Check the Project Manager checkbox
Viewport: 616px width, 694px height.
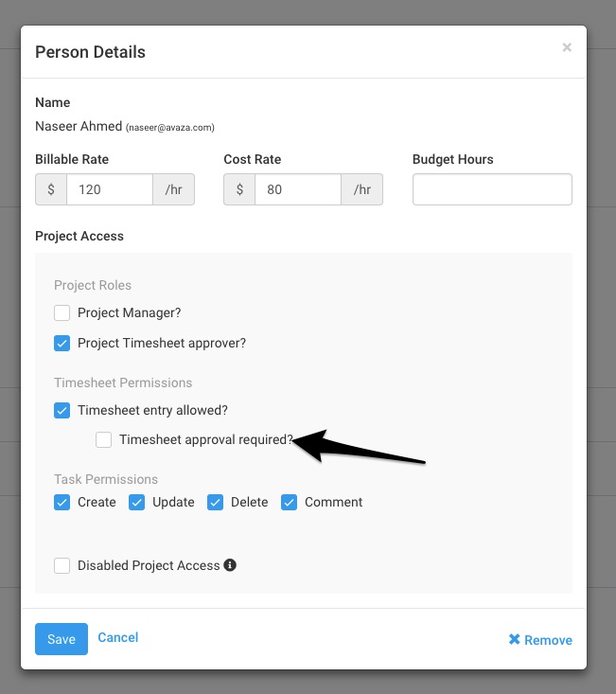[x=62, y=312]
